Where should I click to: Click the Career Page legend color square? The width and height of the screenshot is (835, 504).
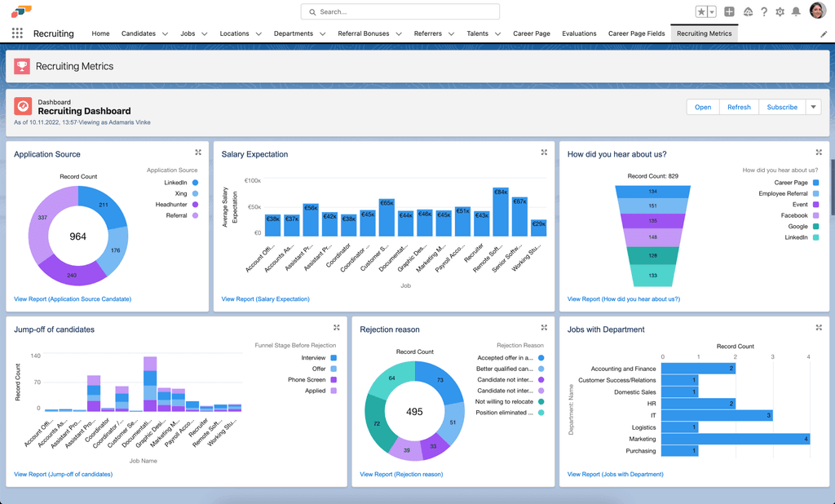(815, 183)
